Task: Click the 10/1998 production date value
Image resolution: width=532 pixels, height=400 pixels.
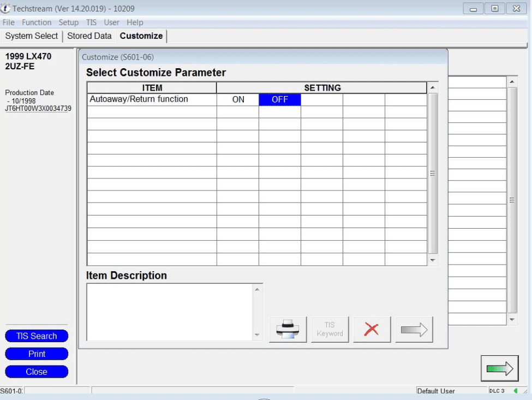Action: 23,101
